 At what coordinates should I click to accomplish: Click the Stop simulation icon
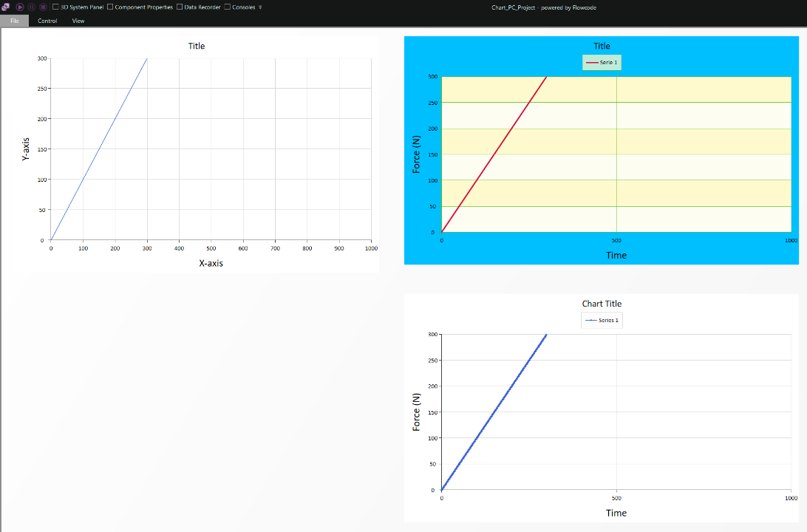[x=43, y=7]
